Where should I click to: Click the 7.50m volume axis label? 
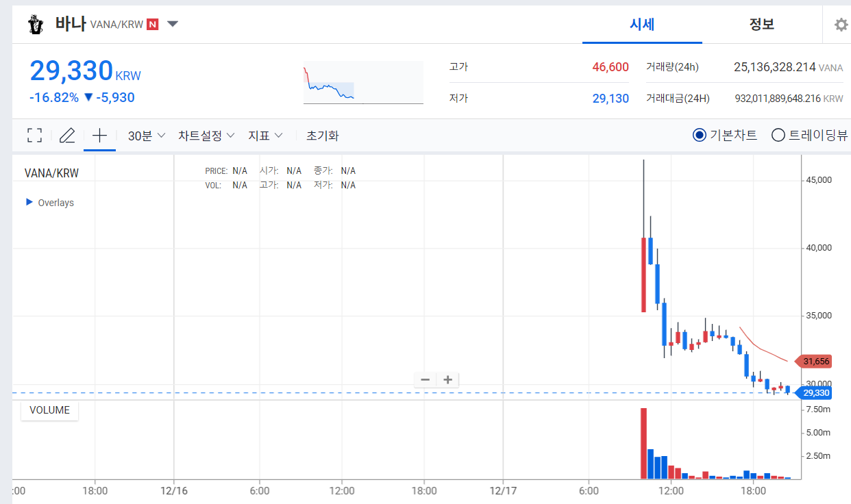818,409
